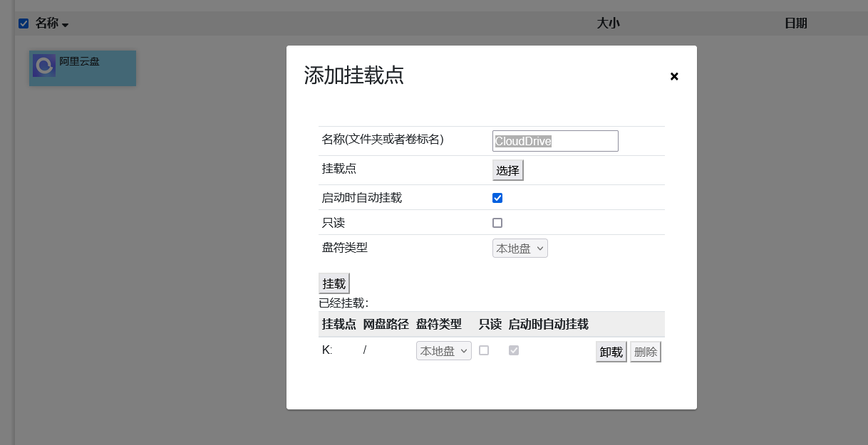Click the 只读 table header
Image resolution: width=868 pixels, height=445 pixels.
click(490, 325)
